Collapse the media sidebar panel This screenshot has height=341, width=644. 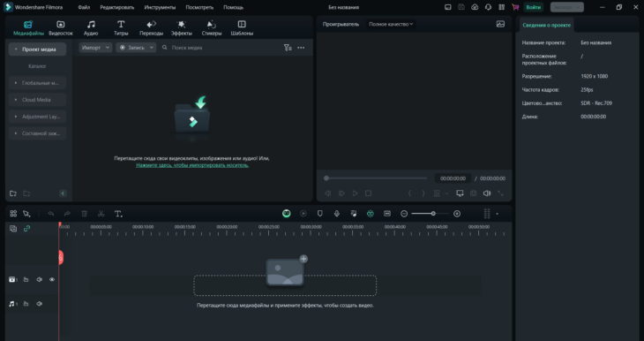tap(63, 193)
